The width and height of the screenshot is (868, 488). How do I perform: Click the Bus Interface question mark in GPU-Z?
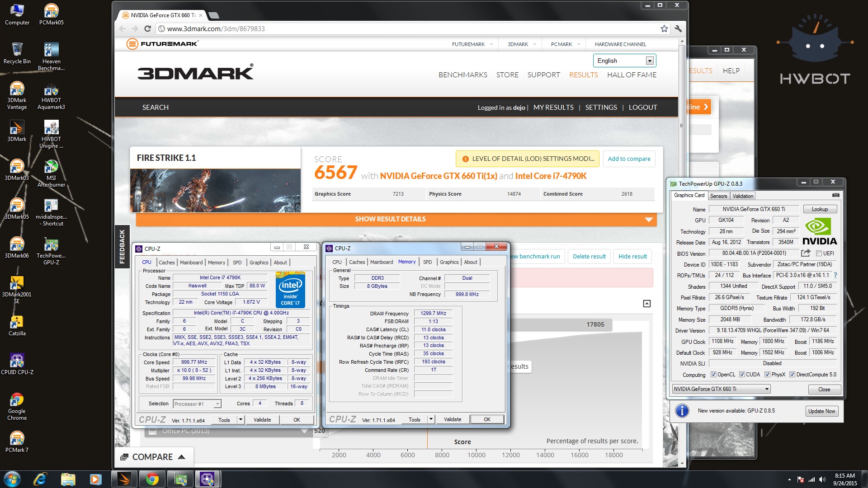point(835,275)
